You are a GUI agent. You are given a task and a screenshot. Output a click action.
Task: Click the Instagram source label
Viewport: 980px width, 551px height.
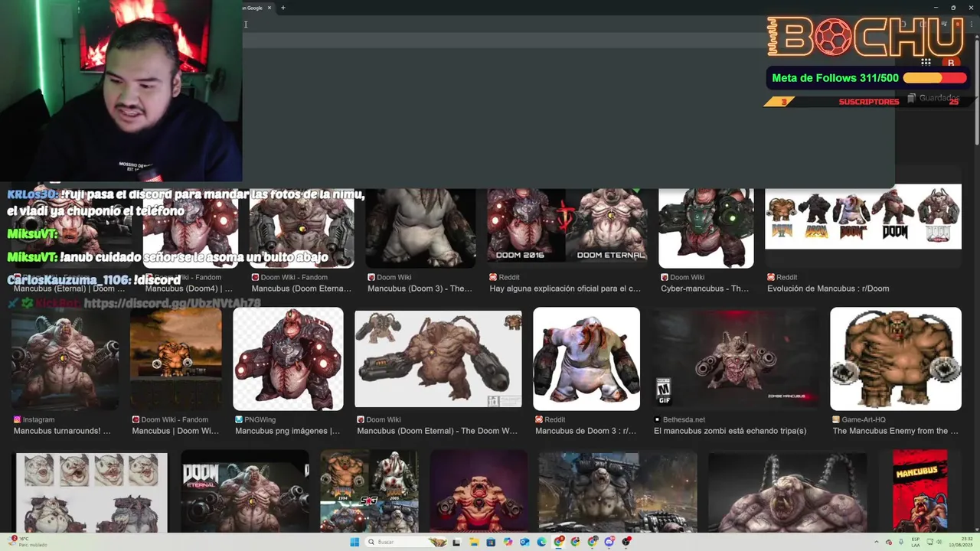39,419
